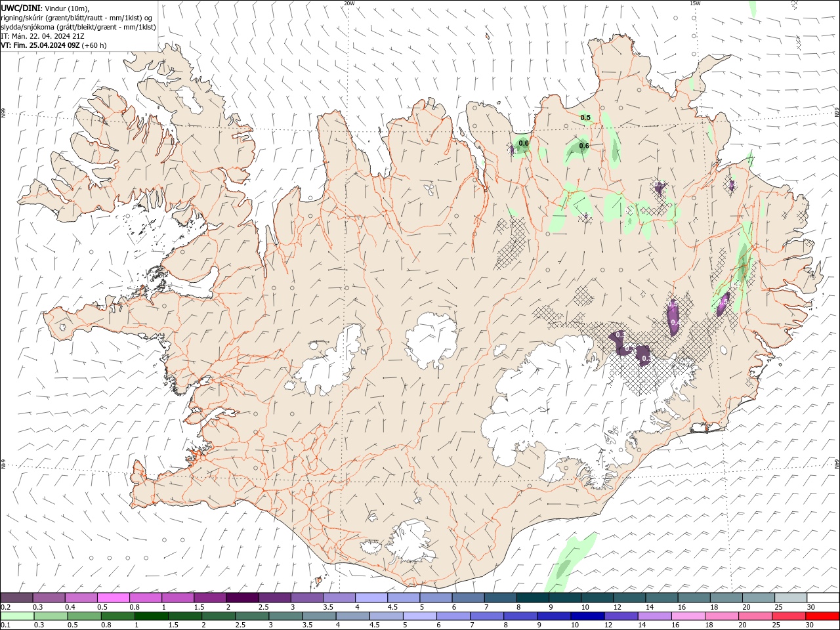This screenshot has width=840, height=630.
Task: Click the lower legend row swatch labeled 25
Action: tap(788, 616)
